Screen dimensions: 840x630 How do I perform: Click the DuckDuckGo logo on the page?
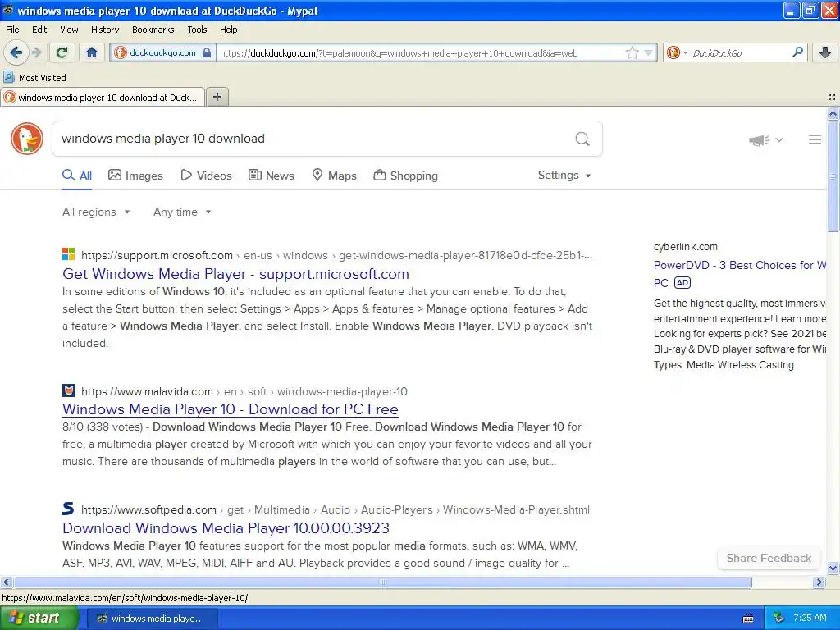[x=27, y=139]
